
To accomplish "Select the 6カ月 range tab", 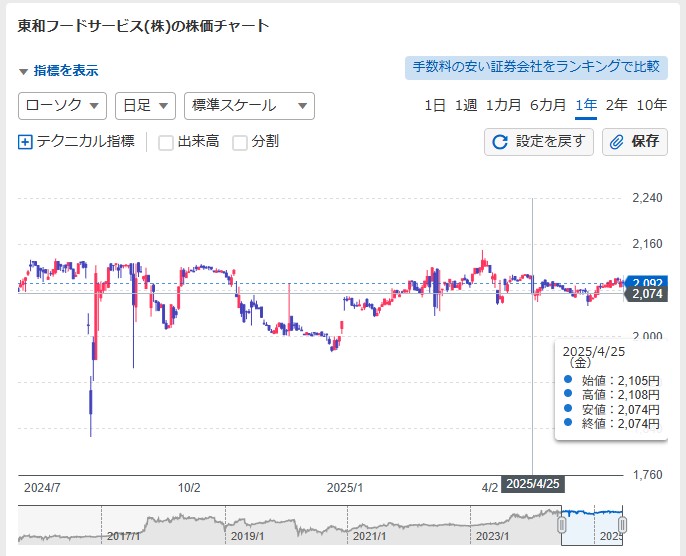I will coord(548,105).
